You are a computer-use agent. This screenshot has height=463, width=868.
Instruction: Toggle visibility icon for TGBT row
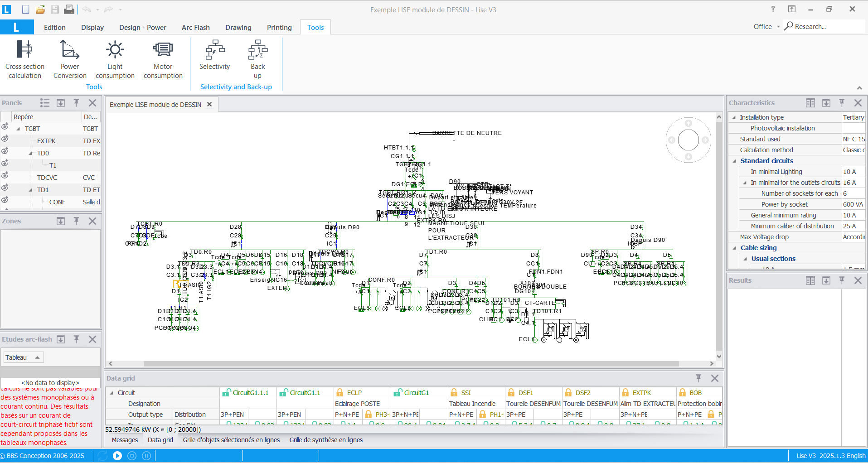(5, 126)
